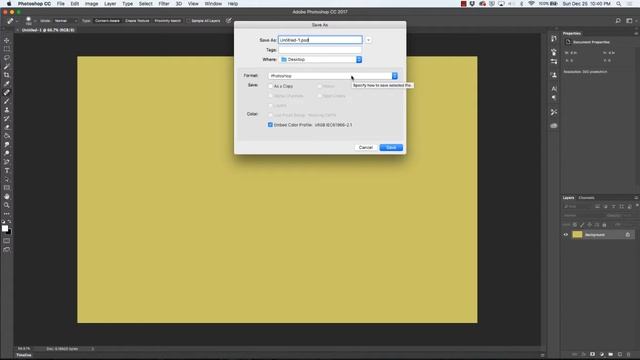The image size is (640, 360).
Task: Open status bar document info arrow
Action: tap(93, 349)
